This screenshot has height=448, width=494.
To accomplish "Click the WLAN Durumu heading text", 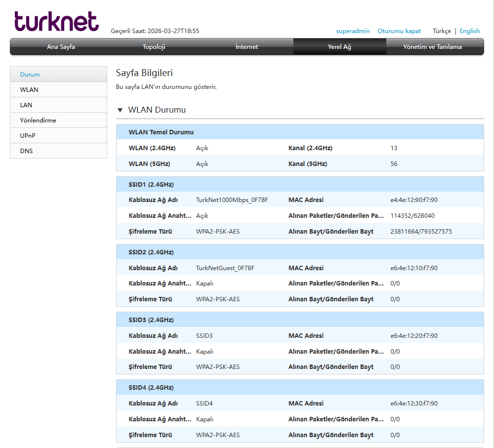I will [157, 110].
